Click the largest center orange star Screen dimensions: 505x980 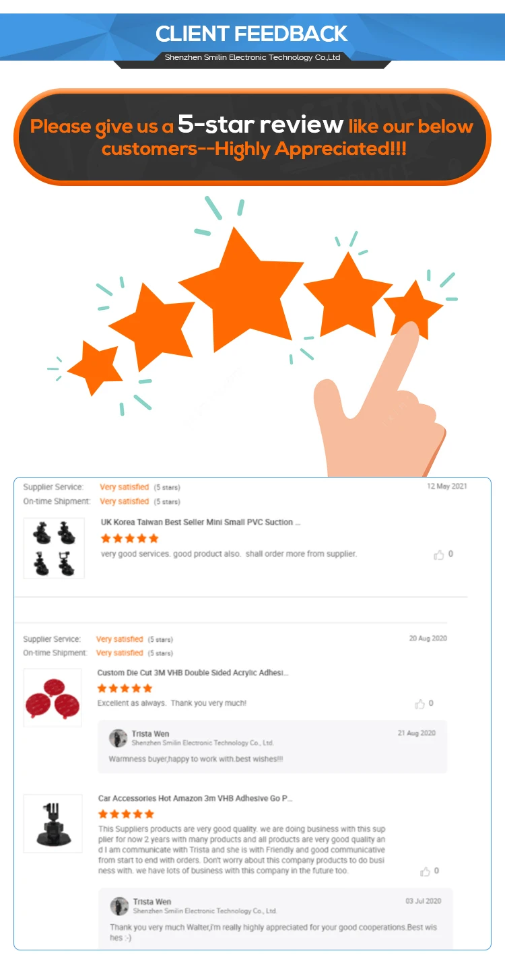(x=241, y=290)
